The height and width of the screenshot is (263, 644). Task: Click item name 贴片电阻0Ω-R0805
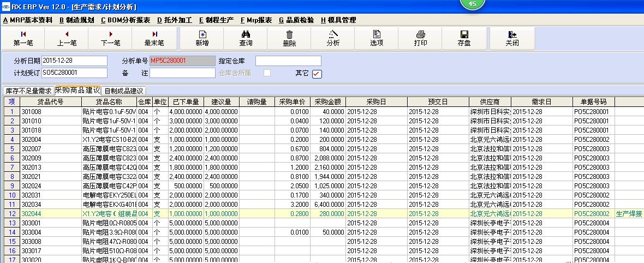click(x=109, y=223)
